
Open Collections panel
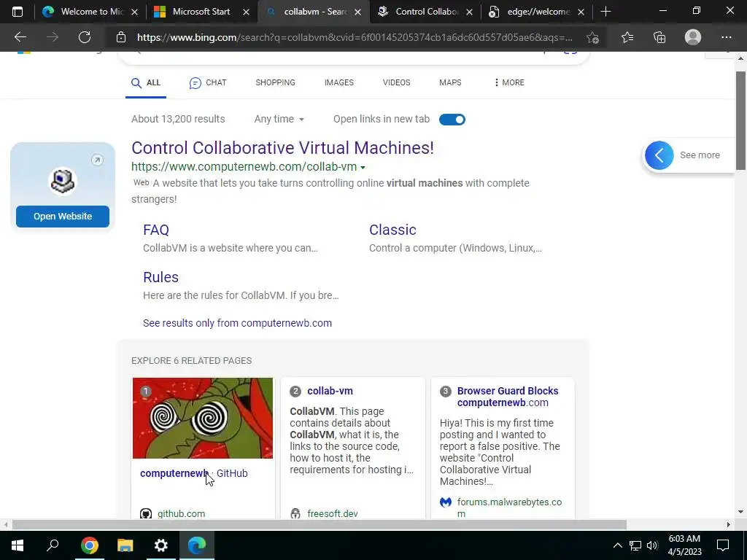pyautogui.click(x=659, y=37)
